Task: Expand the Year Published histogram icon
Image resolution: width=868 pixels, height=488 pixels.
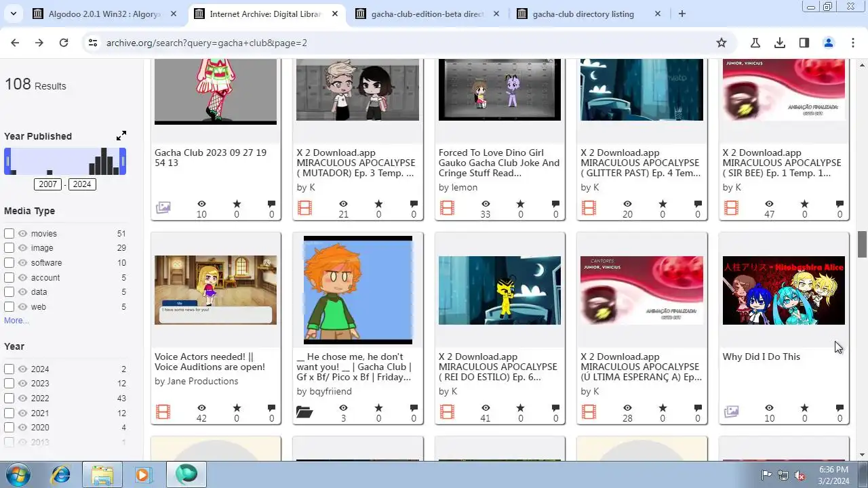Action: (x=121, y=136)
